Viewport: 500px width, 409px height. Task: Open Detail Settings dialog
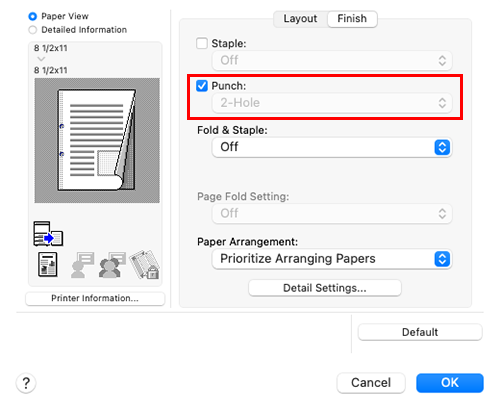[x=325, y=288]
